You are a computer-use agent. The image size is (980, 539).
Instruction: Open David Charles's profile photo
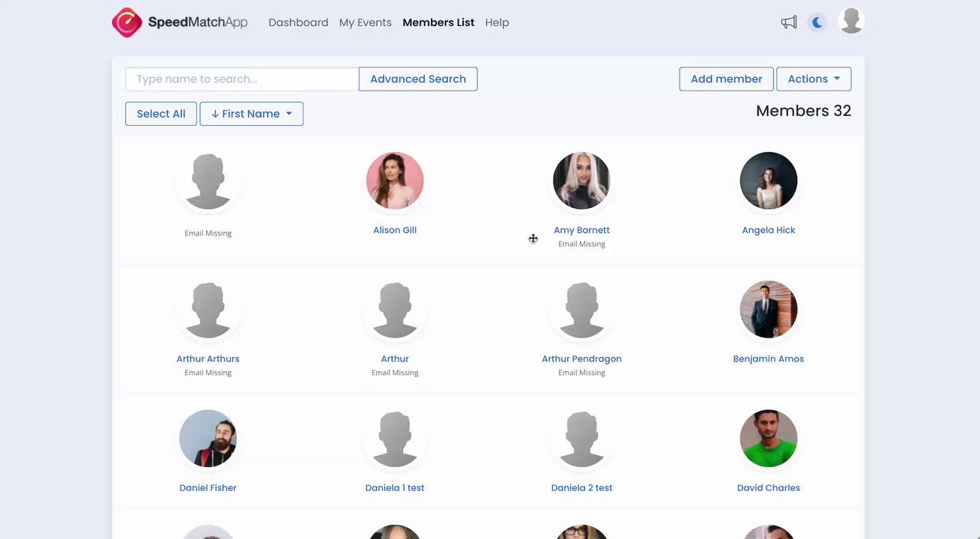[769, 438]
